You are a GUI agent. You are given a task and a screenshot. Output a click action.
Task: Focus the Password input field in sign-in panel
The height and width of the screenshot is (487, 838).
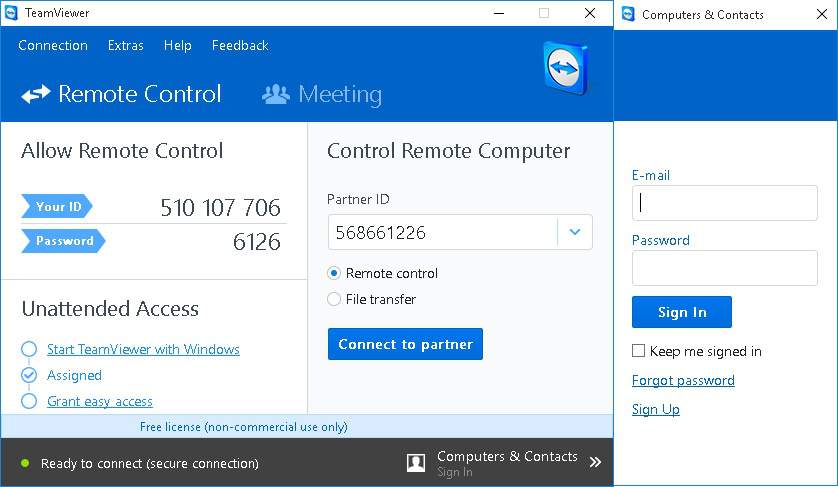(725, 268)
